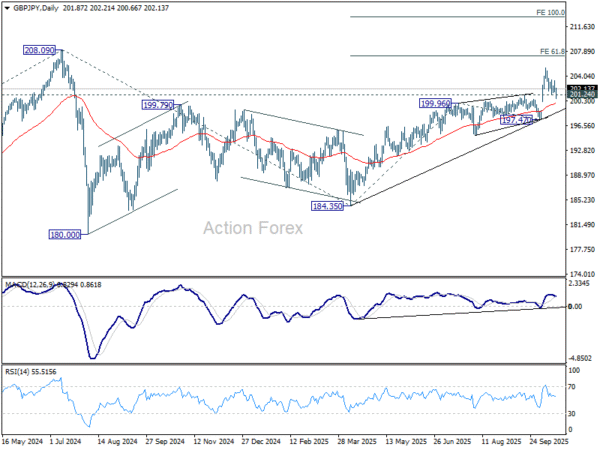Click the 211.630 price axis value
Screen dimensions: 600x450
pos(581,27)
